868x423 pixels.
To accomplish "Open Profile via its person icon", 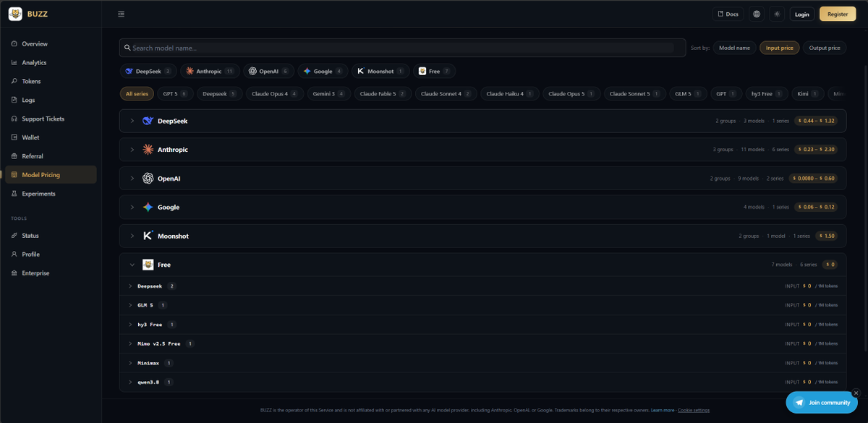I will [x=14, y=255].
